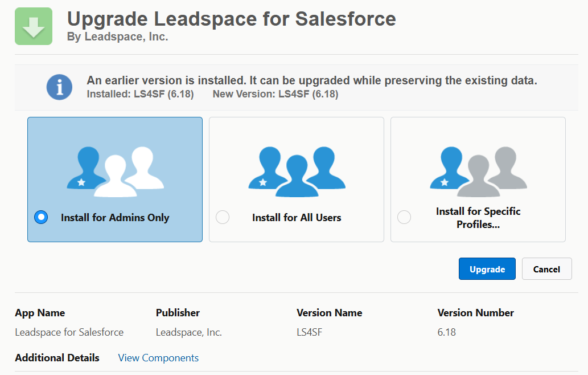Select Install for Specific Profiles radio button
The image size is (588, 375).
point(404,217)
